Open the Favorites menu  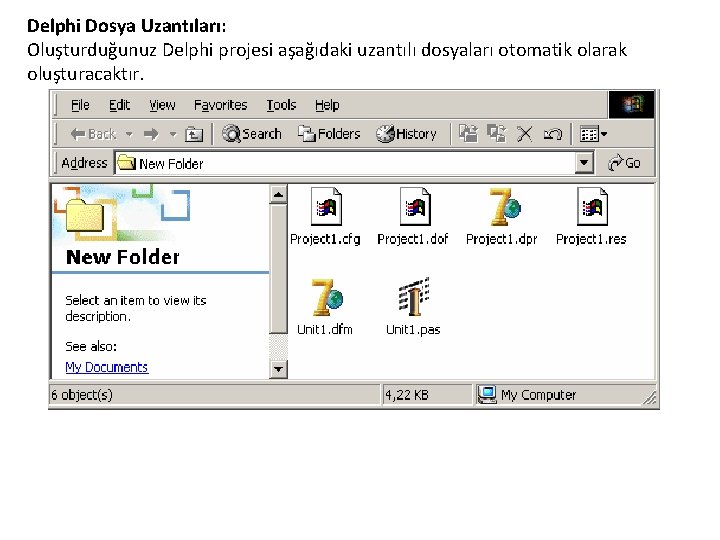(220, 105)
